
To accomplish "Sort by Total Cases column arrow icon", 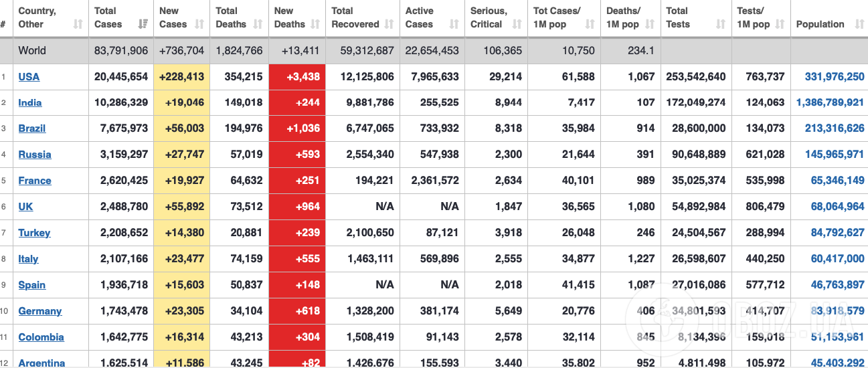I will pos(143,24).
